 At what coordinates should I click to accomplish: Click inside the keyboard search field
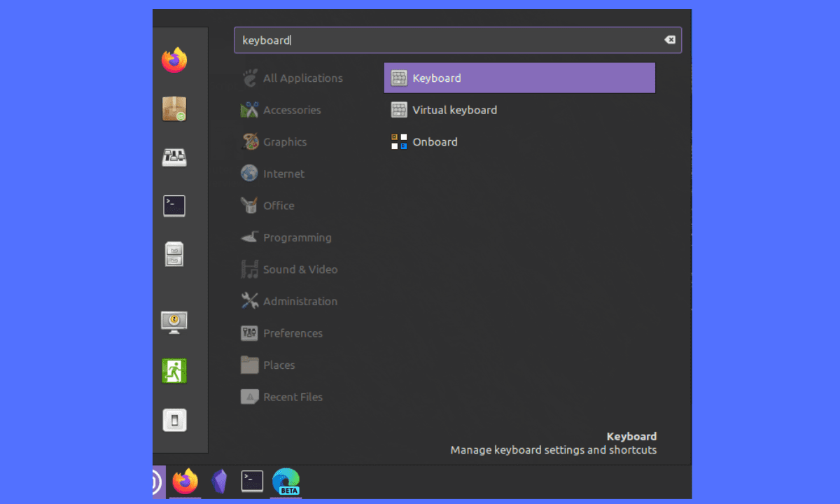[448, 41]
